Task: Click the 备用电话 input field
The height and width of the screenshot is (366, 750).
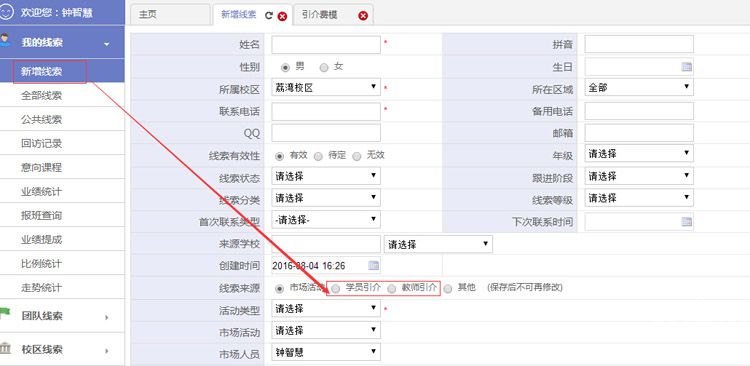Action: (x=639, y=111)
